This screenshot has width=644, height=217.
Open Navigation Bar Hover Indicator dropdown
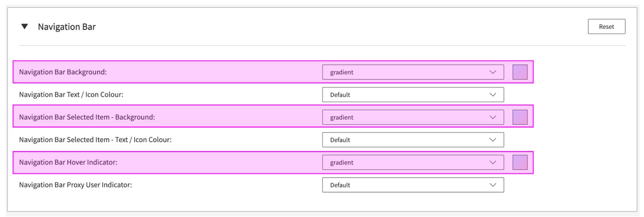[413, 163]
